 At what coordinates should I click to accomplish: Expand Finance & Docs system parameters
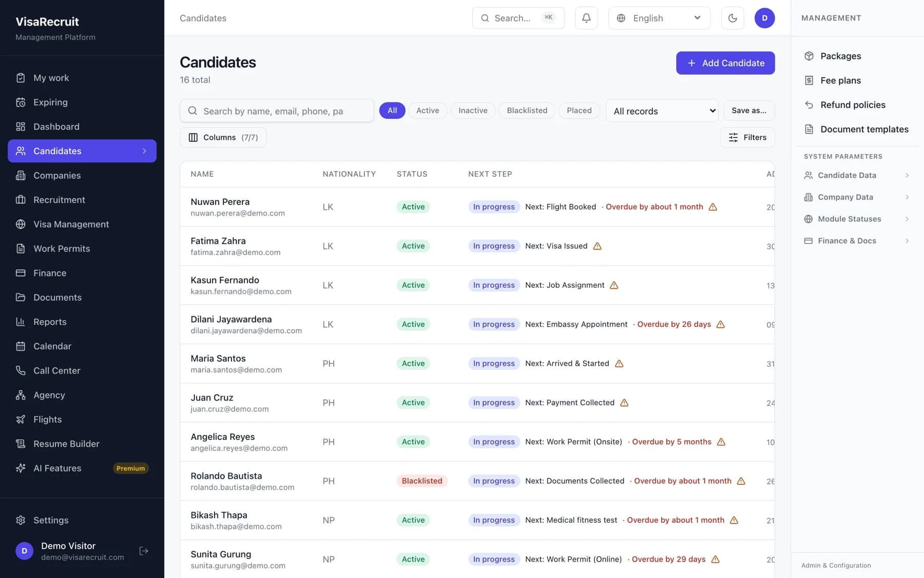coord(857,241)
